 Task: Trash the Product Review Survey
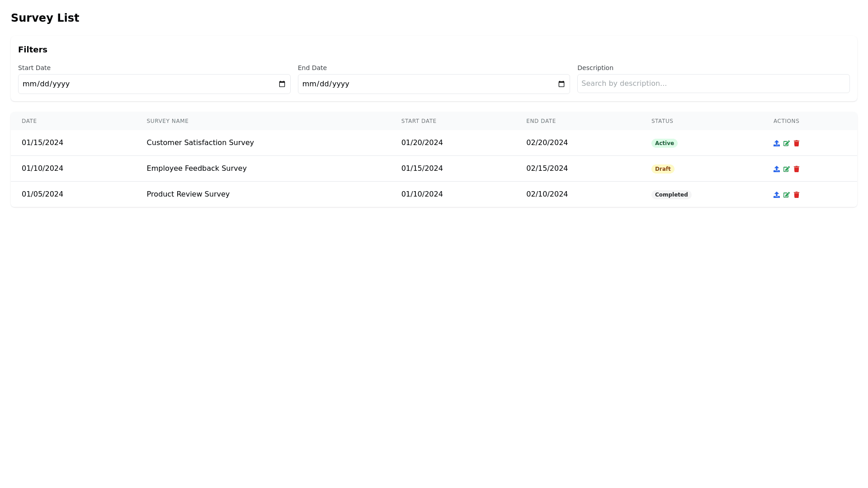coord(796,195)
